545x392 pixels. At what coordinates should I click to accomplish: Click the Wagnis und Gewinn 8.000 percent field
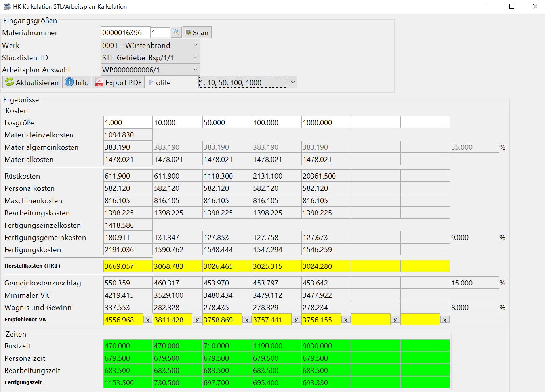(474, 308)
